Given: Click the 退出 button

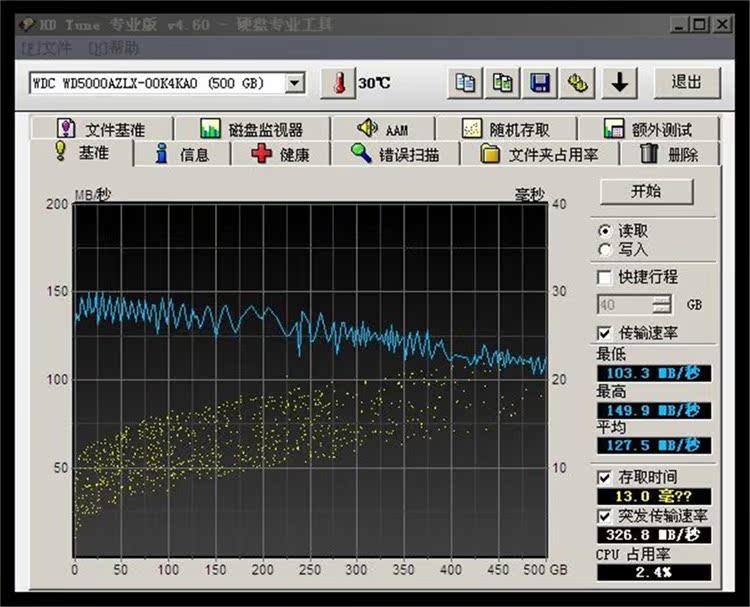Looking at the screenshot, I should 686,82.
